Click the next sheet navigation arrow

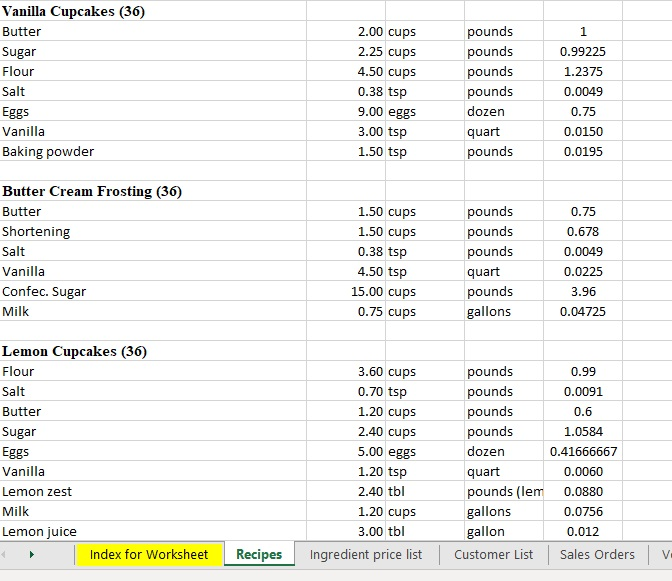tap(31, 554)
